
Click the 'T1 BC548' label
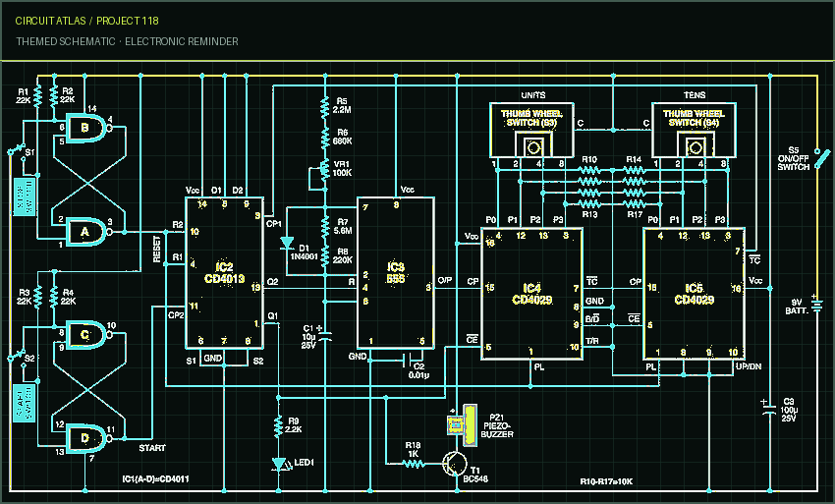(x=475, y=475)
